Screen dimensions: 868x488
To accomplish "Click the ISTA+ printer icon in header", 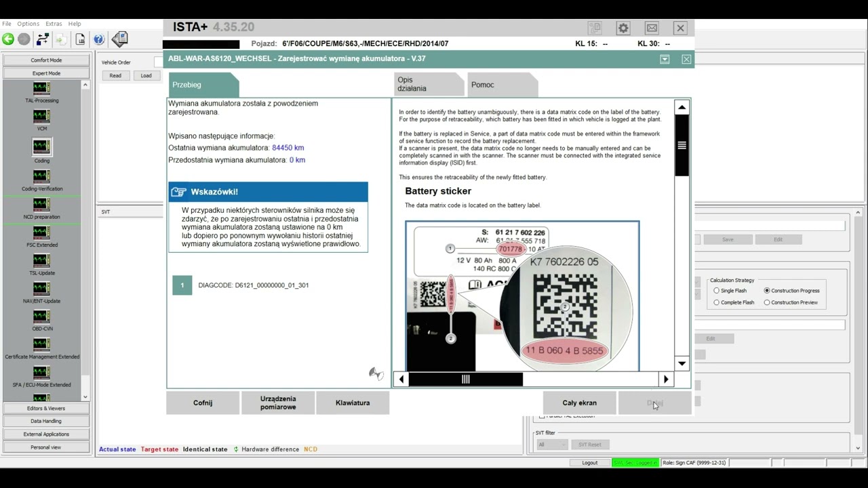I will point(595,28).
